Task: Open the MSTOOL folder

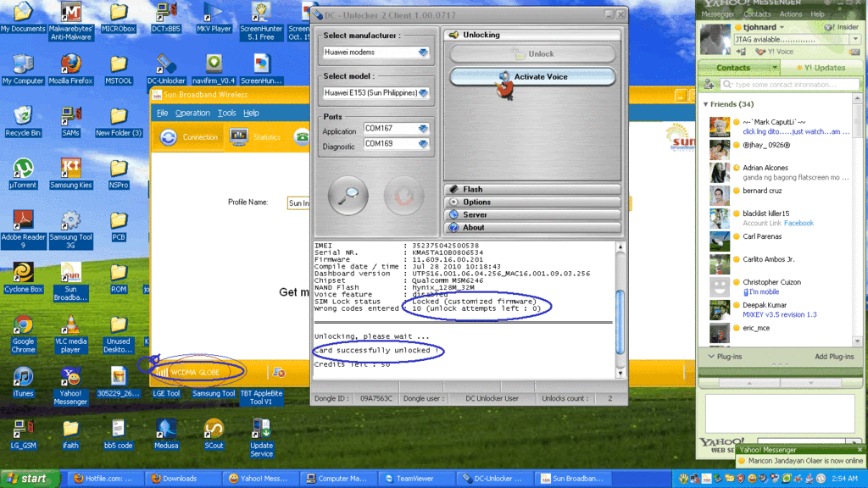Action: pyautogui.click(x=119, y=69)
